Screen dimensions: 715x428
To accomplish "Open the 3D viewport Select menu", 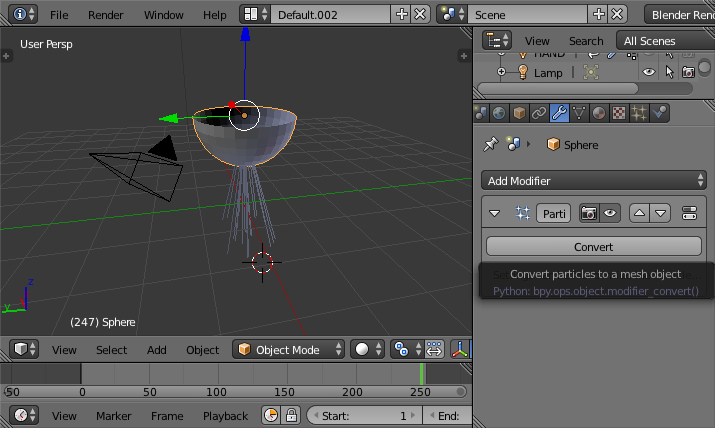I will [x=111, y=350].
